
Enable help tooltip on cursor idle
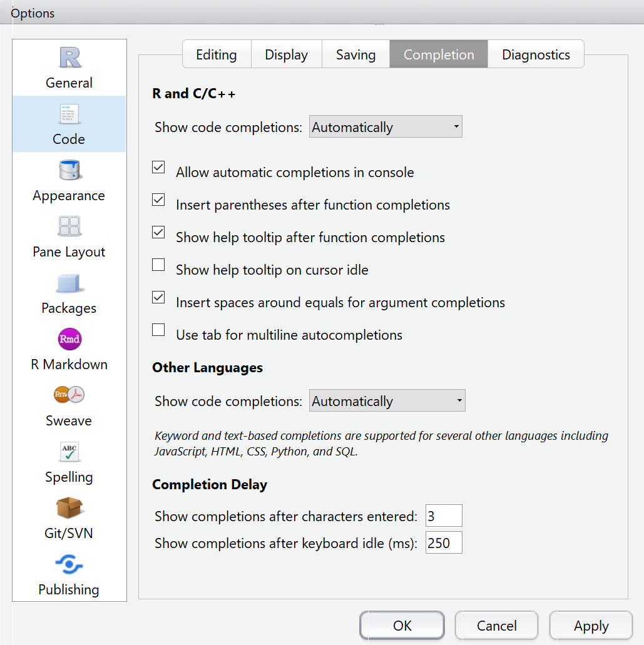click(x=159, y=265)
